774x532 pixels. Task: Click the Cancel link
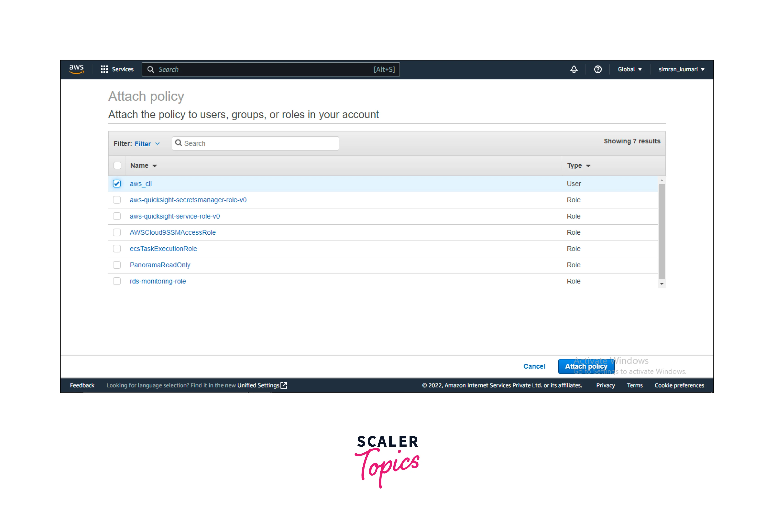[534, 366]
